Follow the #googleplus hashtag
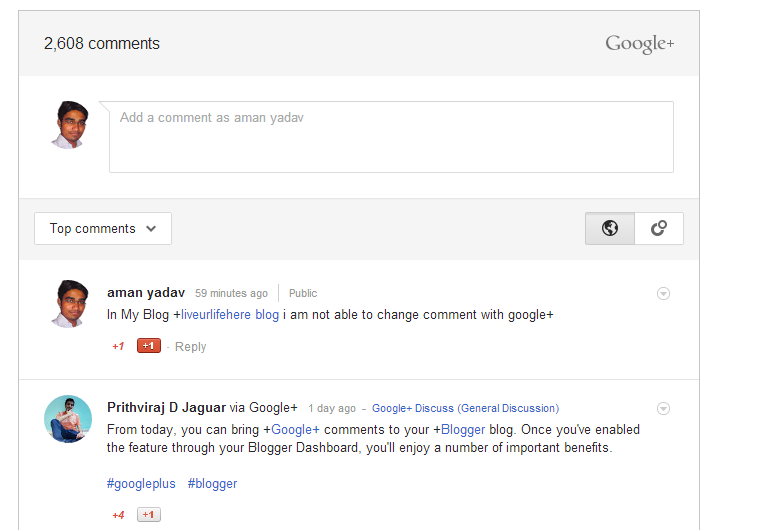757x530 pixels. click(141, 484)
